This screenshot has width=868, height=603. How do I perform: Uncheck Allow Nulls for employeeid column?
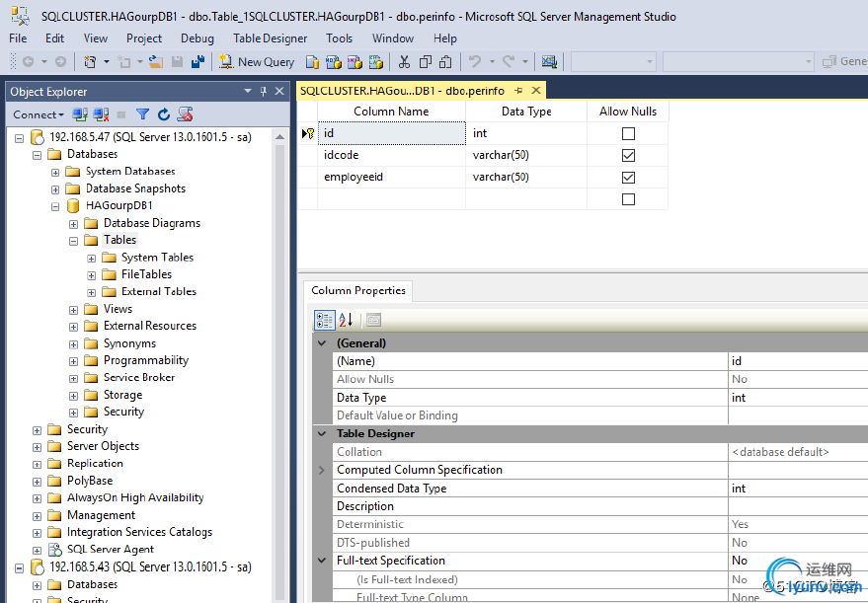click(x=628, y=178)
